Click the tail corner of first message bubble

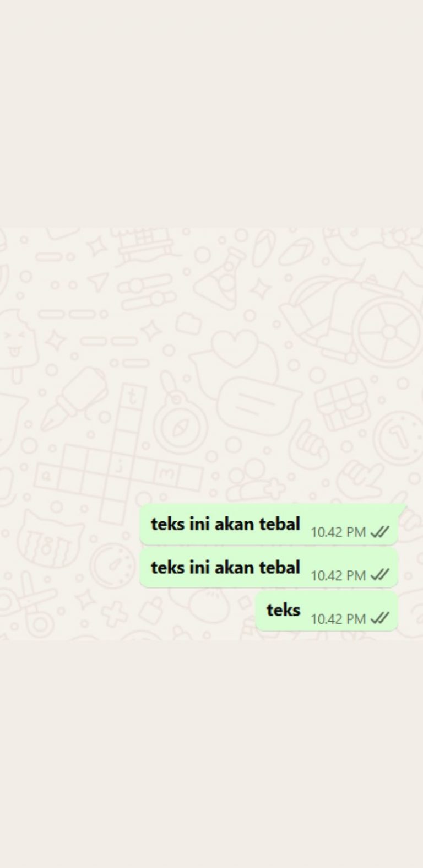403,507
